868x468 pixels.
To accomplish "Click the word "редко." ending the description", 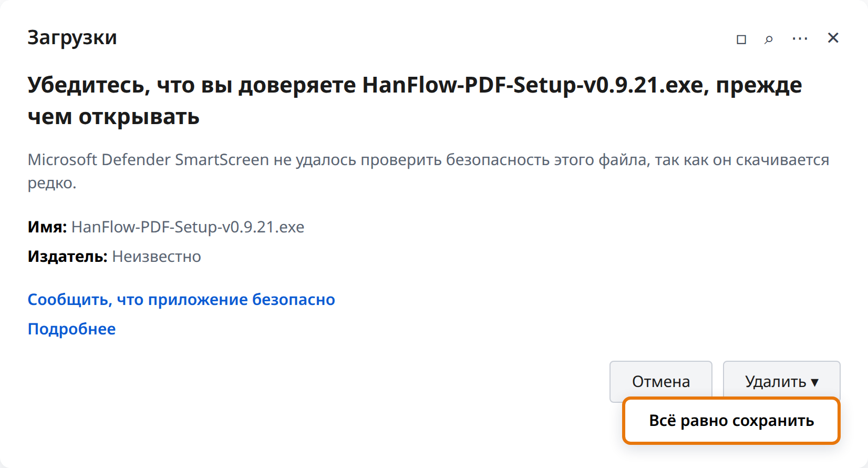I will pos(52,184).
